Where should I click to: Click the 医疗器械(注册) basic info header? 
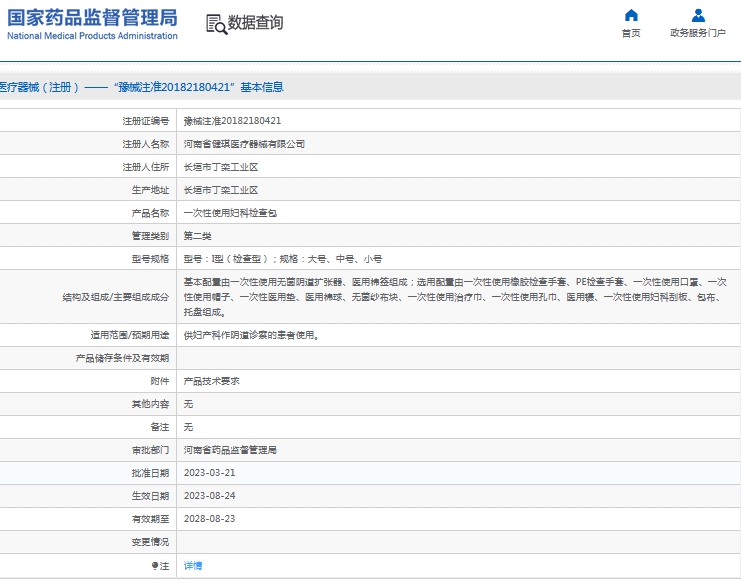pos(141,87)
